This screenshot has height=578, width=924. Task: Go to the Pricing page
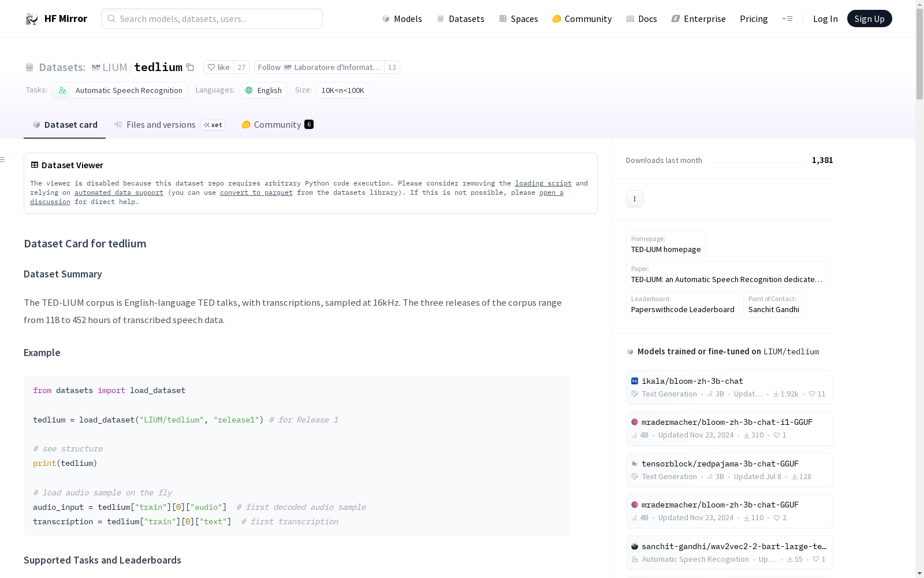tap(754, 18)
